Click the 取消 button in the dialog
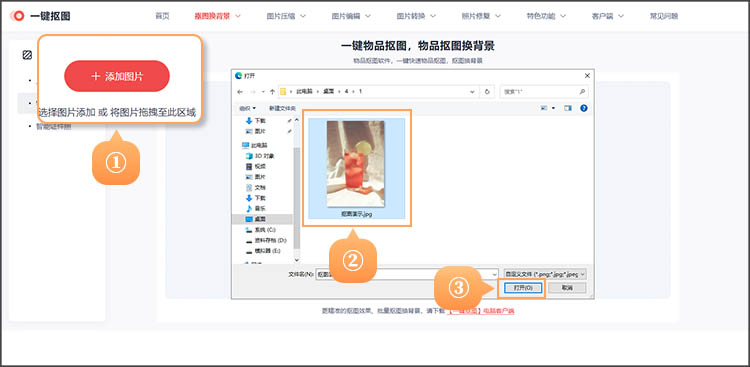 (567, 288)
